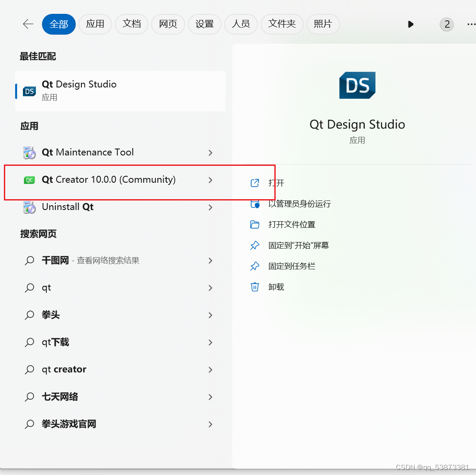The image size is (476, 475).
Task: Expand the Qt Maintenance Tool chevron
Action: [210, 153]
